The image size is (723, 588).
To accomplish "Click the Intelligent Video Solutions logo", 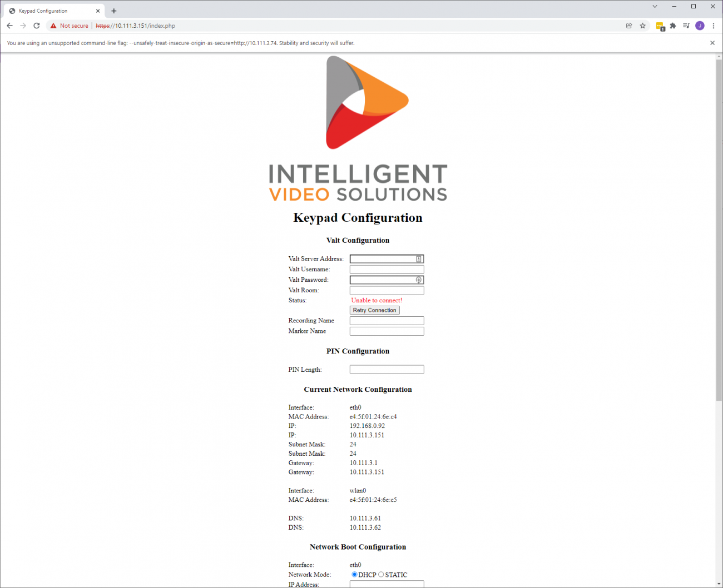I will click(358, 128).
